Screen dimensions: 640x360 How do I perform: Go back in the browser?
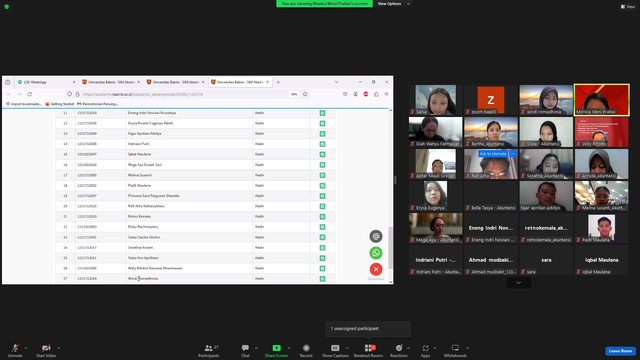[x=9, y=94]
